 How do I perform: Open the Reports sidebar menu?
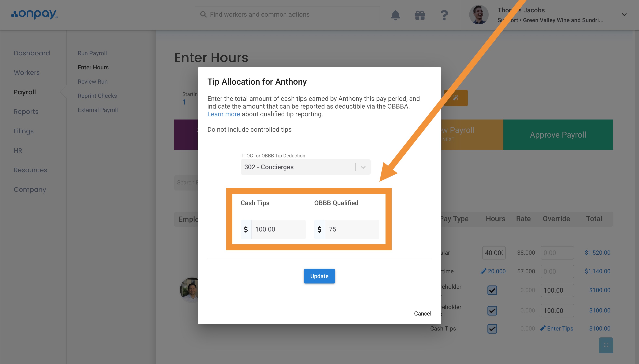(26, 112)
